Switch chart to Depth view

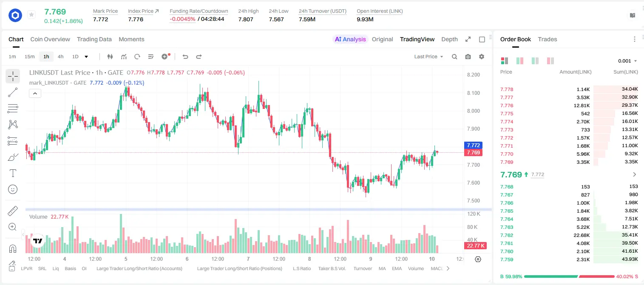pyautogui.click(x=449, y=39)
